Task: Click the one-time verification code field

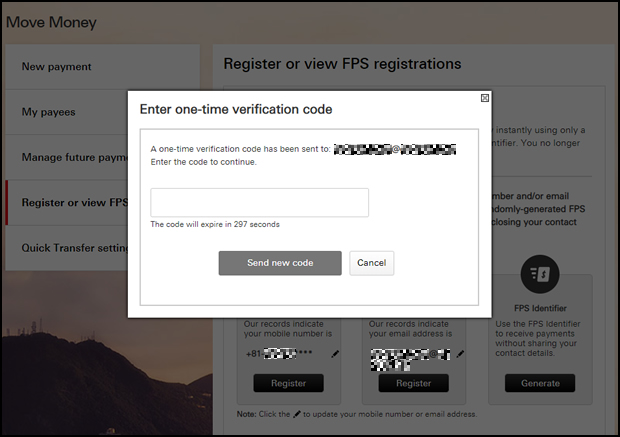Action: 259,202
